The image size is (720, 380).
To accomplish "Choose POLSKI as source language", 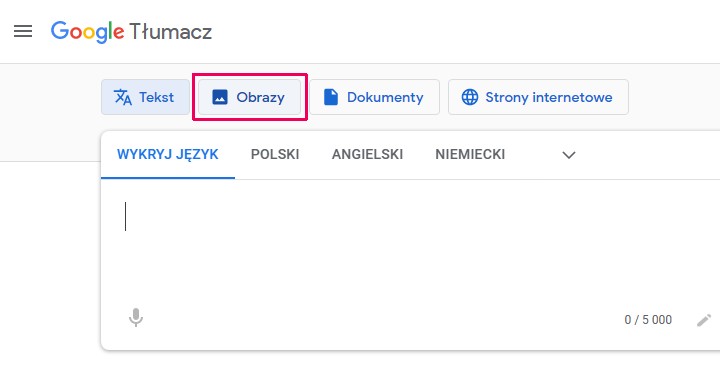I will [x=275, y=154].
